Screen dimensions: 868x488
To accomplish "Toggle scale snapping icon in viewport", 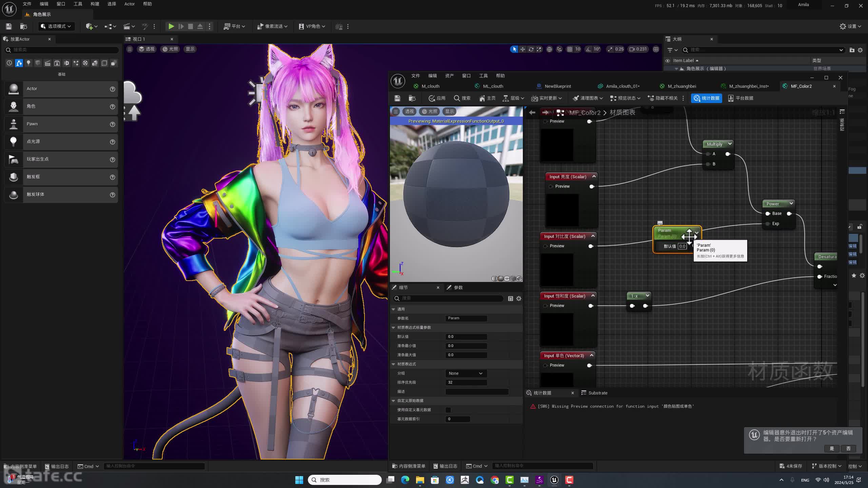I will pos(610,49).
